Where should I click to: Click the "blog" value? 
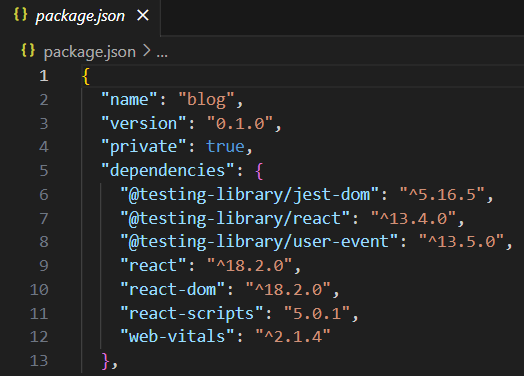[206, 100]
